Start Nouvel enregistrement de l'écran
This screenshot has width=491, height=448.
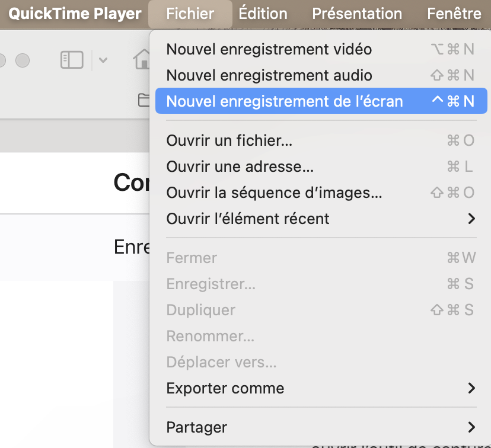click(x=285, y=101)
